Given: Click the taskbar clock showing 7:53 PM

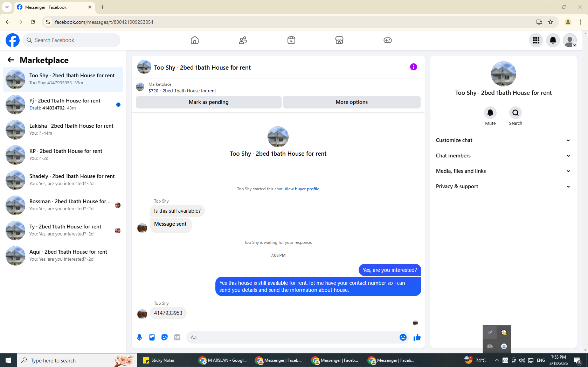Looking at the screenshot, I should pos(559,360).
